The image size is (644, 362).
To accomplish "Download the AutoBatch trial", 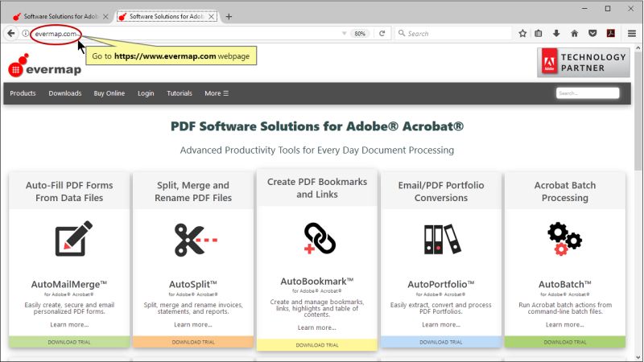I will click(565, 342).
